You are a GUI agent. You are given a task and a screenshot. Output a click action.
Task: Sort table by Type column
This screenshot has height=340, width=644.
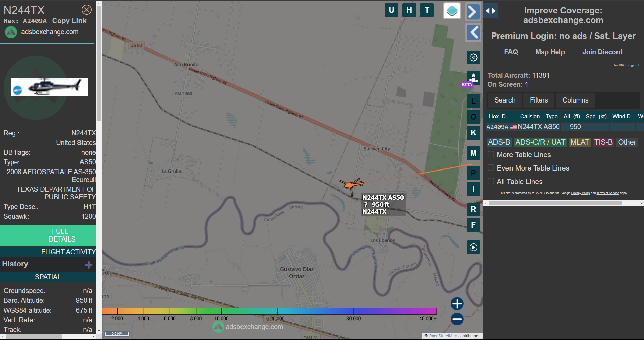click(552, 116)
